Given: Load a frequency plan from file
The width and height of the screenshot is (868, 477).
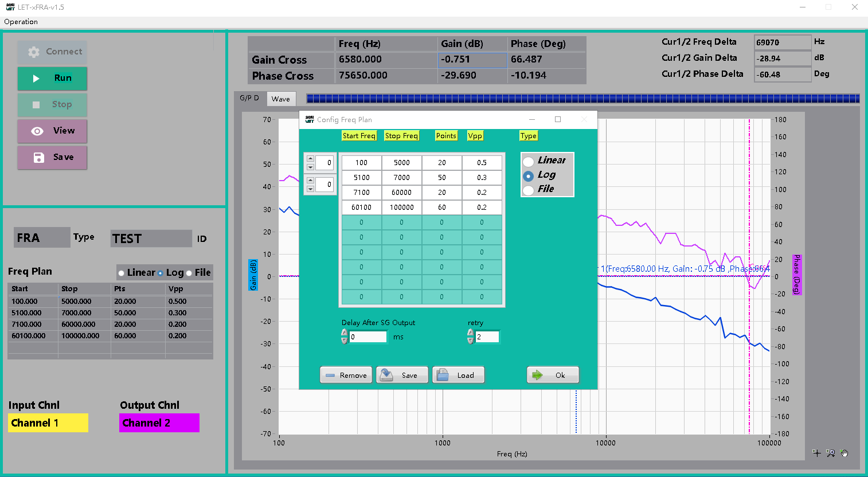Looking at the screenshot, I should pos(458,375).
